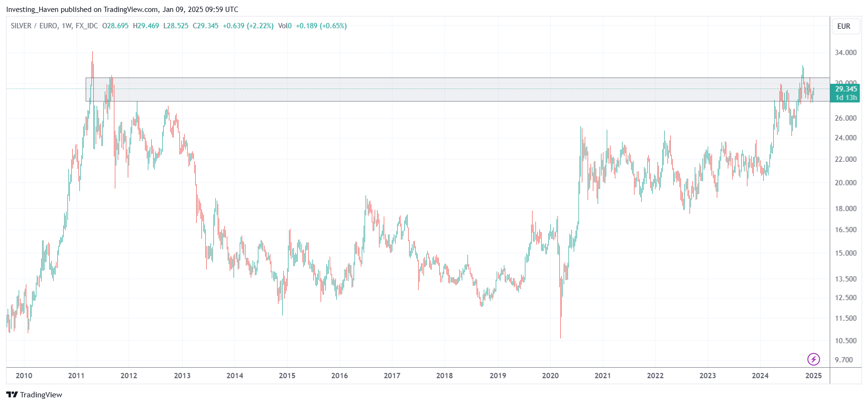Click the 10.500 price scale label
Screen dimensions: 868x405
[x=846, y=341]
